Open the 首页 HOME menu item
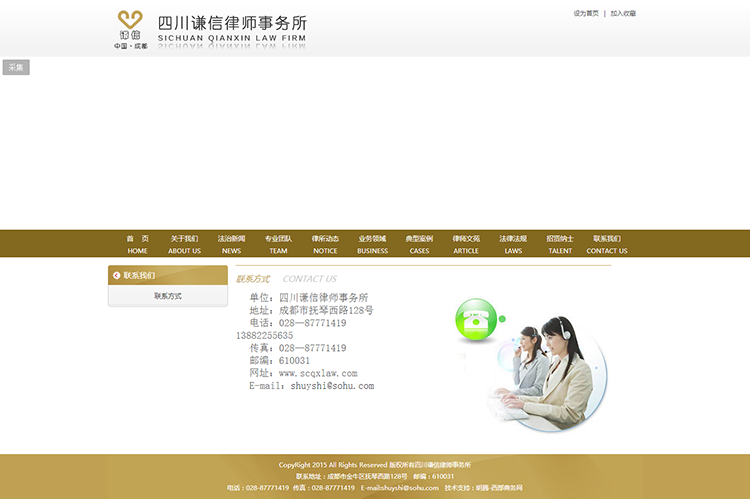 pos(137,244)
